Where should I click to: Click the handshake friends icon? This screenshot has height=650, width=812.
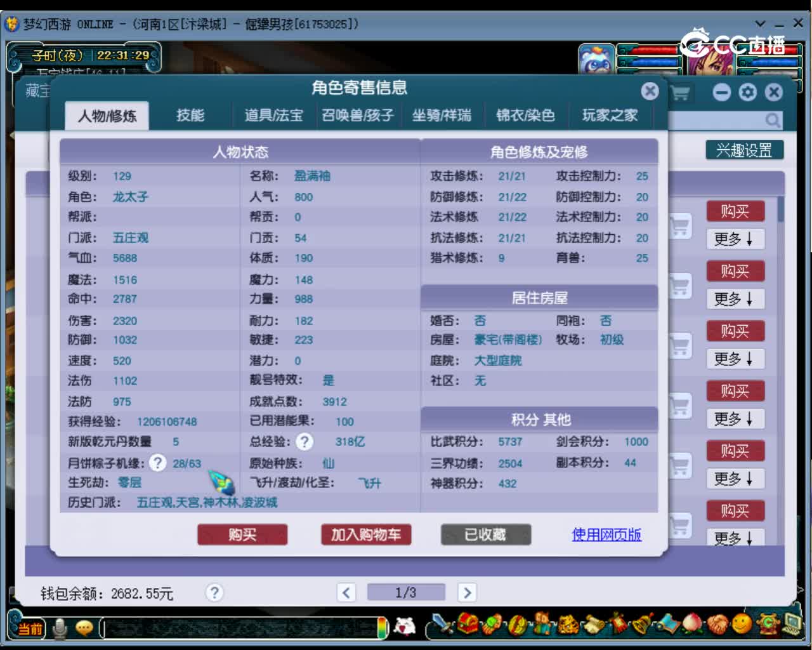[717, 625]
